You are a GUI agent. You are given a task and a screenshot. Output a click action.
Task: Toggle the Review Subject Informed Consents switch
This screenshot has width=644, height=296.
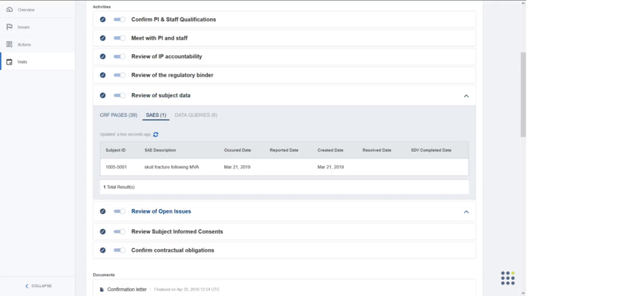pyautogui.click(x=119, y=232)
